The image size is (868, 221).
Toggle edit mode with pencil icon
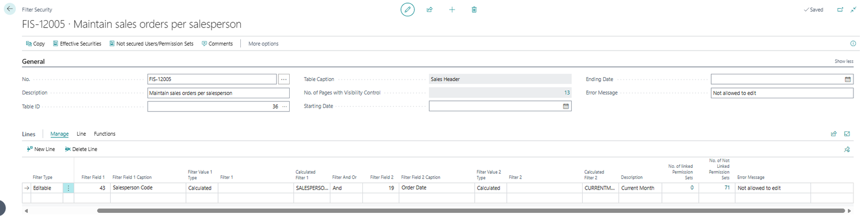(x=407, y=9)
